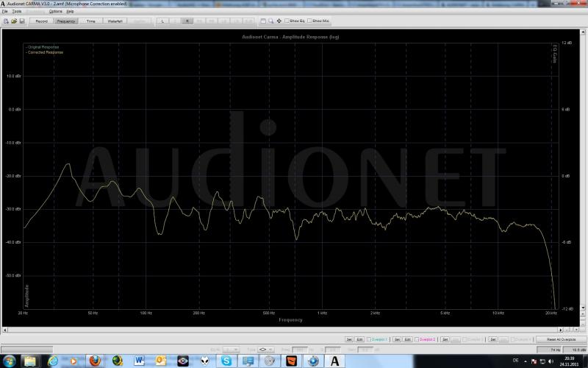
Task: Click the Record button
Action: tap(41, 21)
